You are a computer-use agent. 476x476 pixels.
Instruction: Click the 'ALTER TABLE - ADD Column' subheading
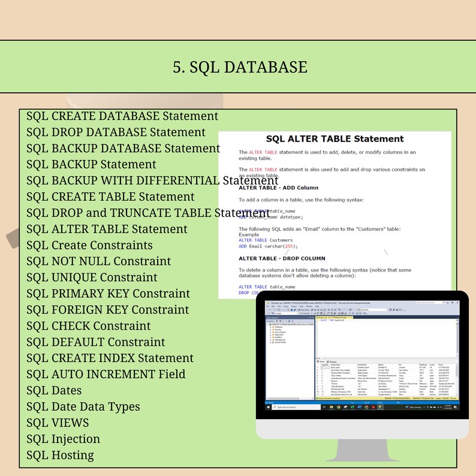point(278,188)
